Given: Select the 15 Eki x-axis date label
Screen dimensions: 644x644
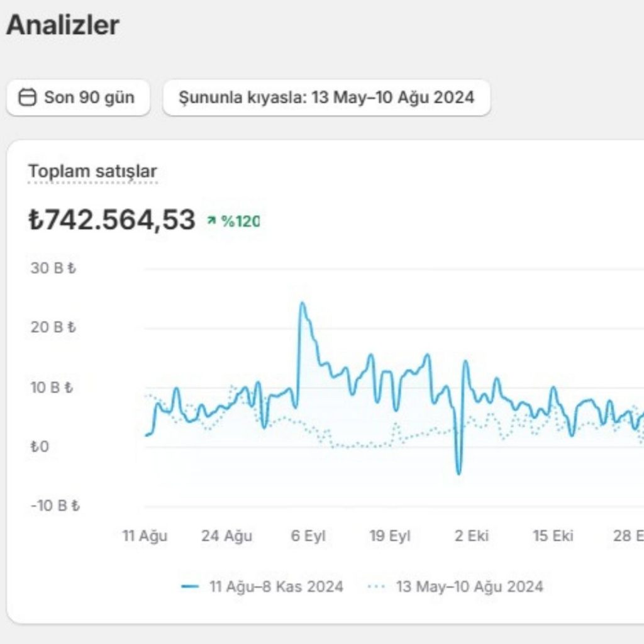Looking at the screenshot, I should coord(553,536).
